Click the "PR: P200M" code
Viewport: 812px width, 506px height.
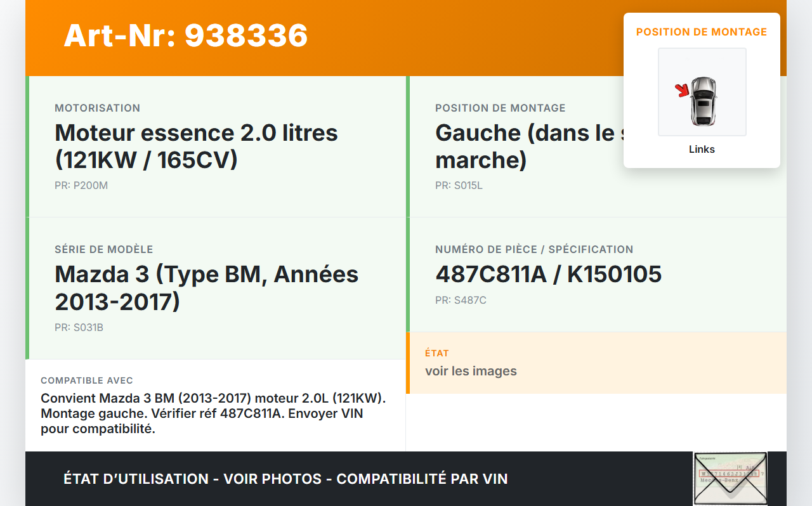81,186
